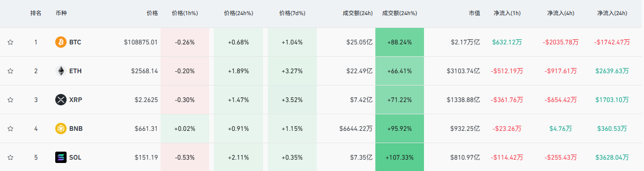644x171 pixels.
Task: Click the BNB coin logo
Action: coord(61,128)
